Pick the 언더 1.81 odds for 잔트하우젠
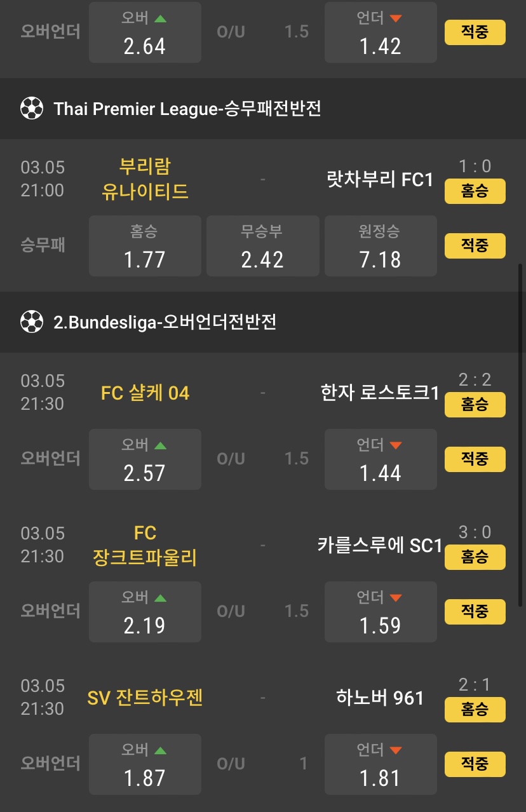The width and height of the screenshot is (526, 812). 381,764
